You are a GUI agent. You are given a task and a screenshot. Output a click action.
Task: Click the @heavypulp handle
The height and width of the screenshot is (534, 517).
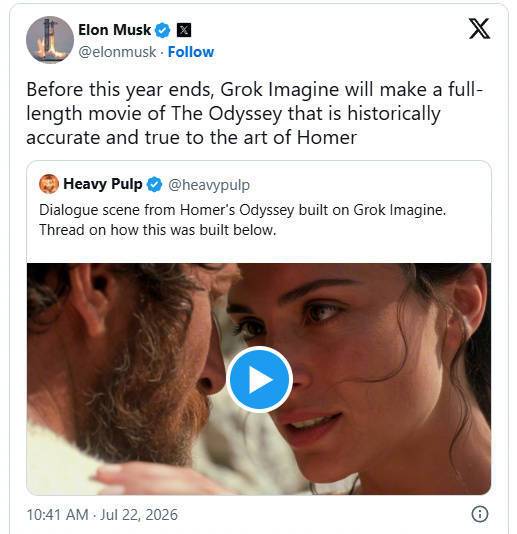click(x=209, y=185)
